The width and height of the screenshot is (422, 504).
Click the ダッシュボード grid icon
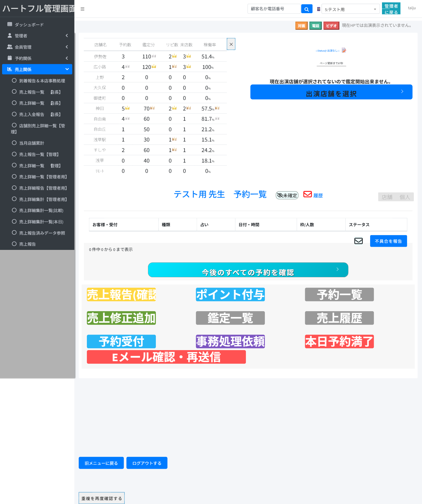[x=10, y=24]
